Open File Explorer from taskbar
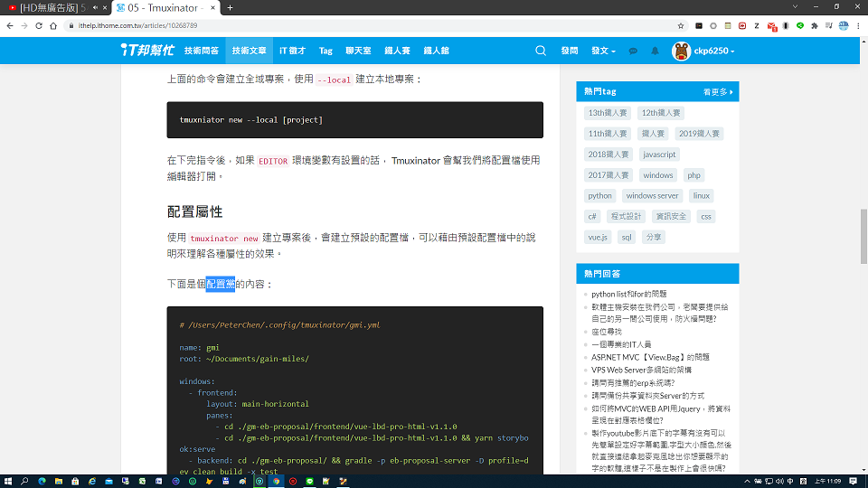The height and width of the screenshot is (488, 868). pos(58,482)
